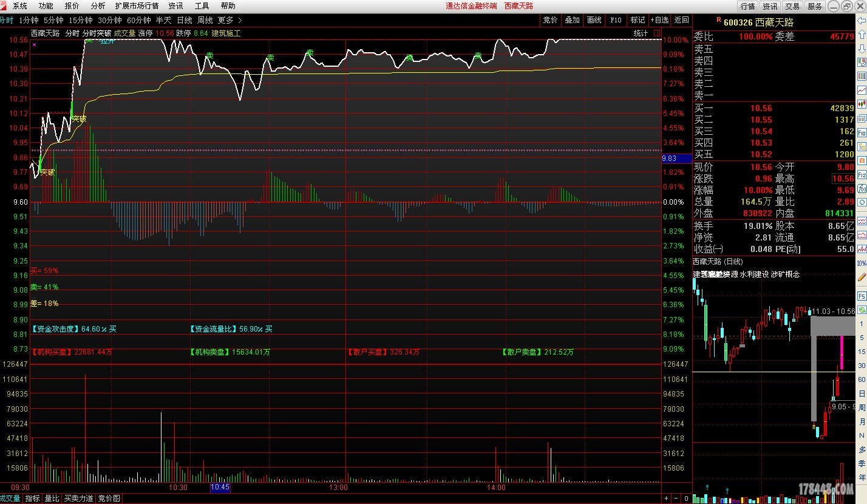Open the news pages icon in sidebar

tap(862, 119)
